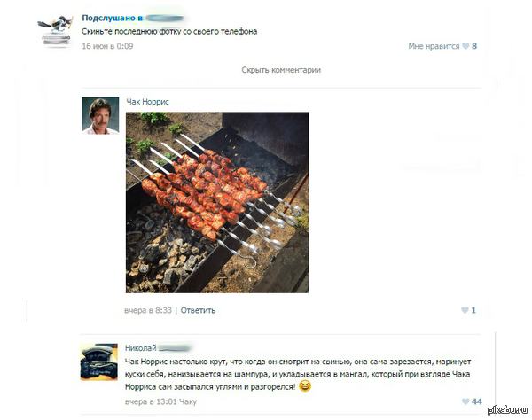The width and height of the screenshot is (532, 420).
Task: Click the like count 44 on comment
Action: [477, 401]
